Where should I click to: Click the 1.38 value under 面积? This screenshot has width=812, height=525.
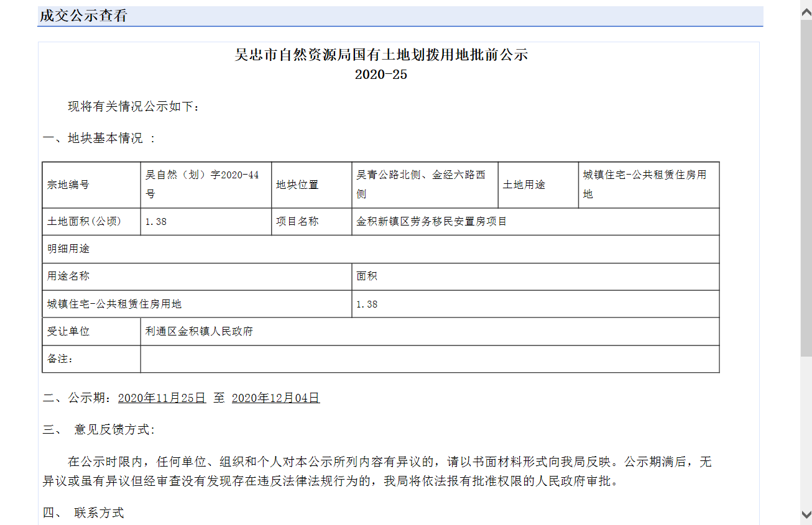point(535,304)
